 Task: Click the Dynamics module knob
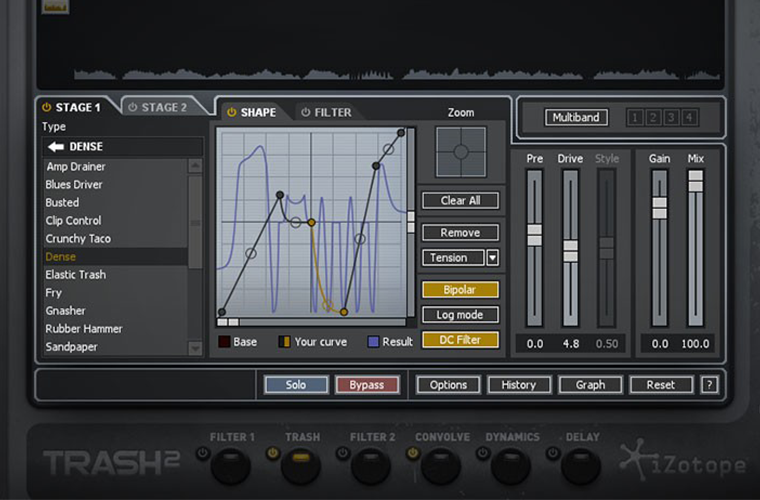pyautogui.click(x=511, y=466)
